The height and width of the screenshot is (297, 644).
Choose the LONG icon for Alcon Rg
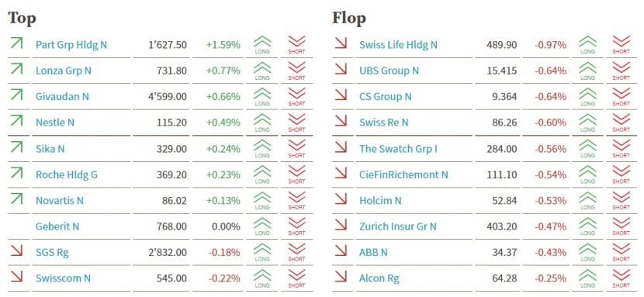tap(587, 278)
